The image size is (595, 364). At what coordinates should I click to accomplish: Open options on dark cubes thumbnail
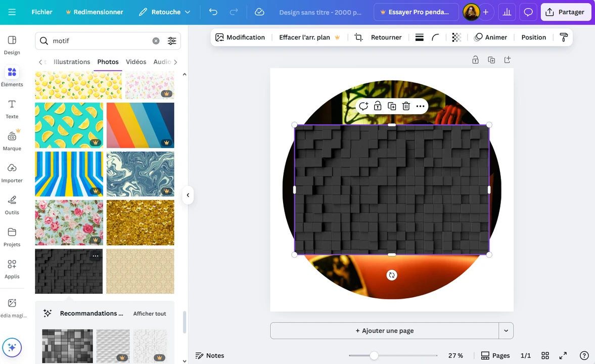[96, 256]
